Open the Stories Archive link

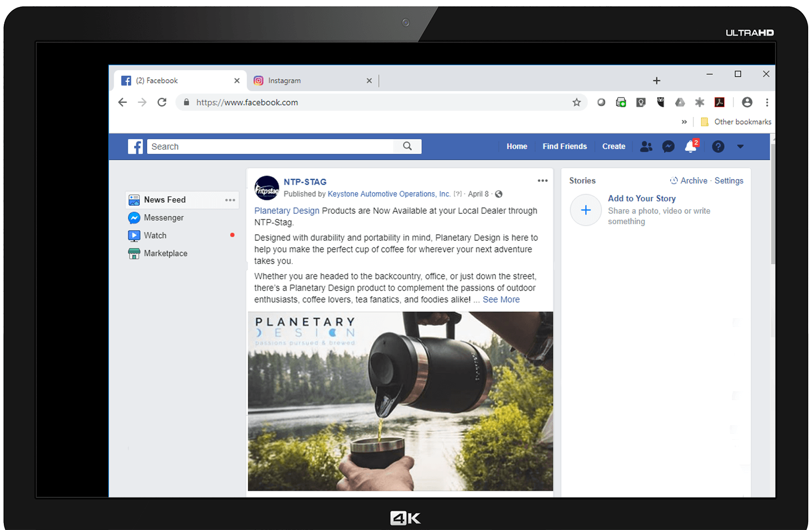[x=689, y=181]
